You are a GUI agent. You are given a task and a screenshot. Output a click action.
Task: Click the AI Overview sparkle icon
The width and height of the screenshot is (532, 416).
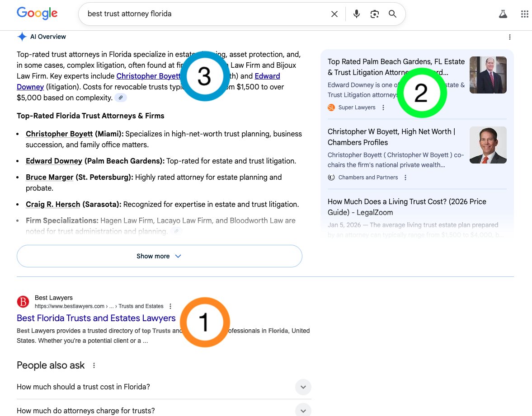click(x=22, y=37)
